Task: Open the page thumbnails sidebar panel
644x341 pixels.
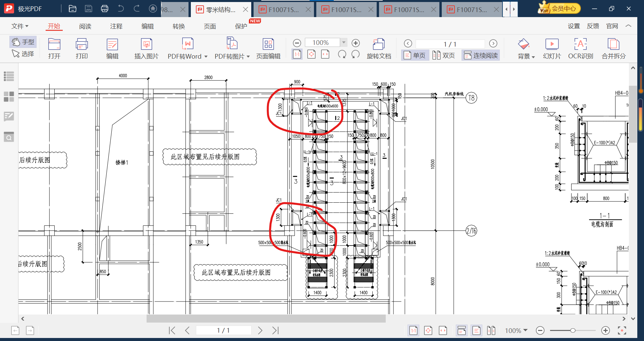Action: [9, 97]
